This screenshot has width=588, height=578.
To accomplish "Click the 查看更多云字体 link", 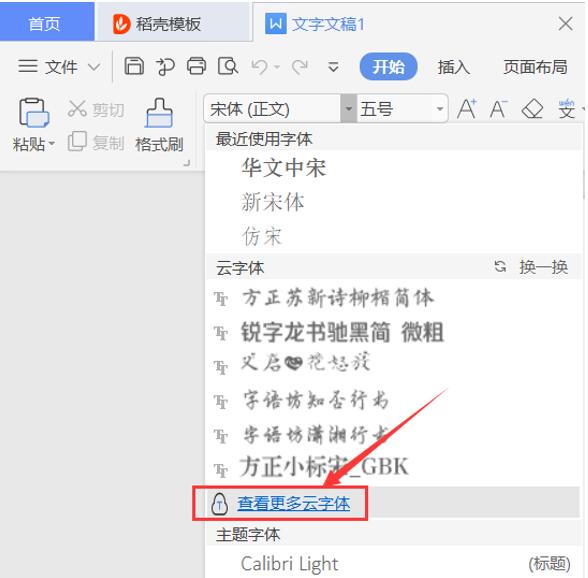I will point(294,503).
